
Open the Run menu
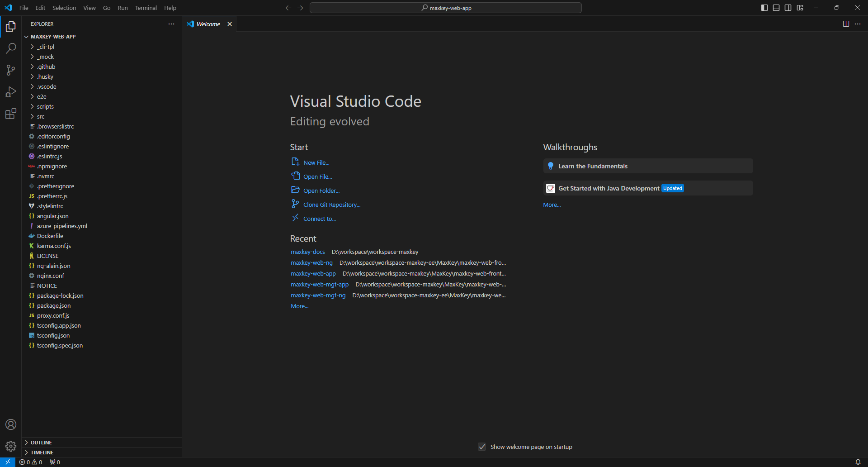pos(123,8)
